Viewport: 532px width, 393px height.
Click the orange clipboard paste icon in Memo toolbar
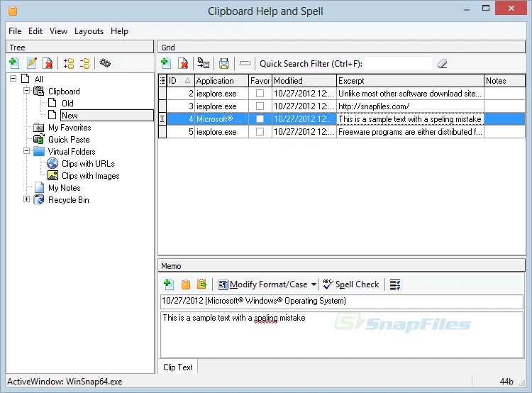pyautogui.click(x=186, y=284)
